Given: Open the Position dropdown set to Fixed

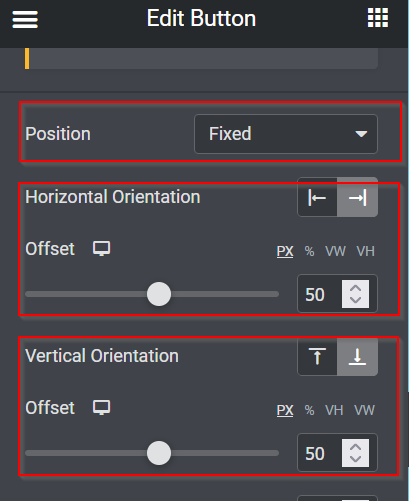Looking at the screenshot, I should pyautogui.click(x=286, y=134).
